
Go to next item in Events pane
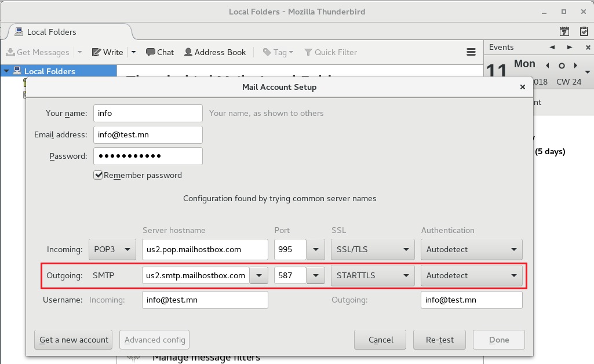coord(570,48)
